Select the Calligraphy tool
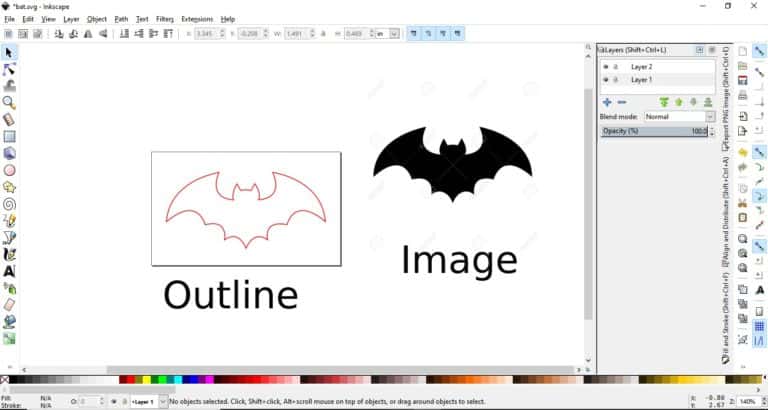 [x=9, y=254]
